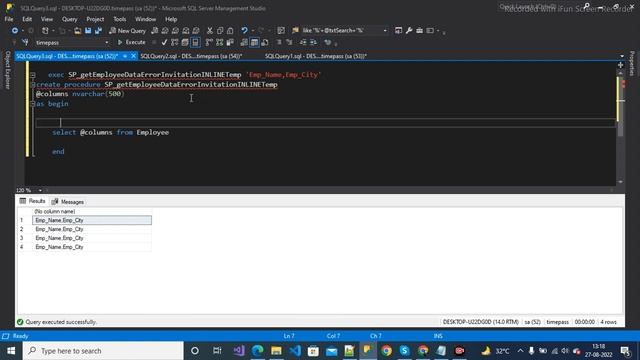Click the Cut scissors icon
Screen dimensions: 640x360
209,31
